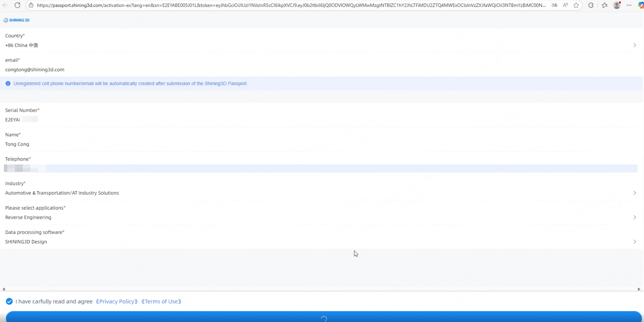The width and height of the screenshot is (644, 322).
Task: Click the horizontal scrollbar left arrow
Action: tap(3, 289)
